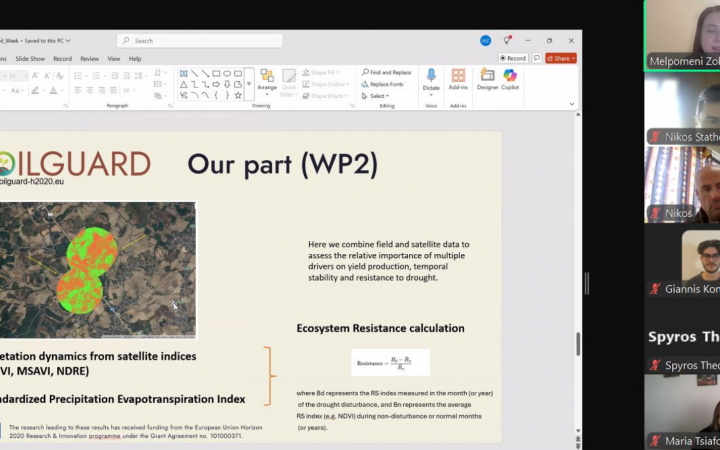Open the Help tab

[135, 59]
